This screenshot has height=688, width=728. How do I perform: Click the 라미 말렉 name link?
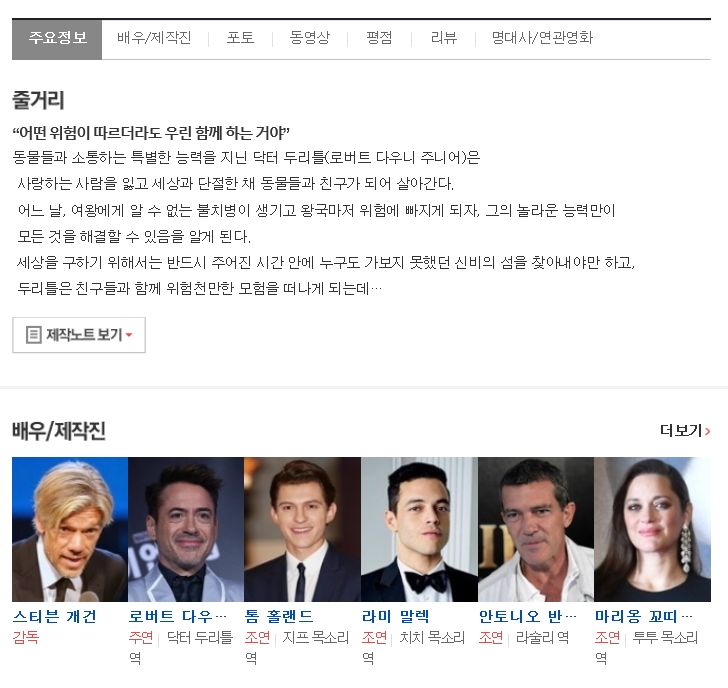(x=395, y=616)
